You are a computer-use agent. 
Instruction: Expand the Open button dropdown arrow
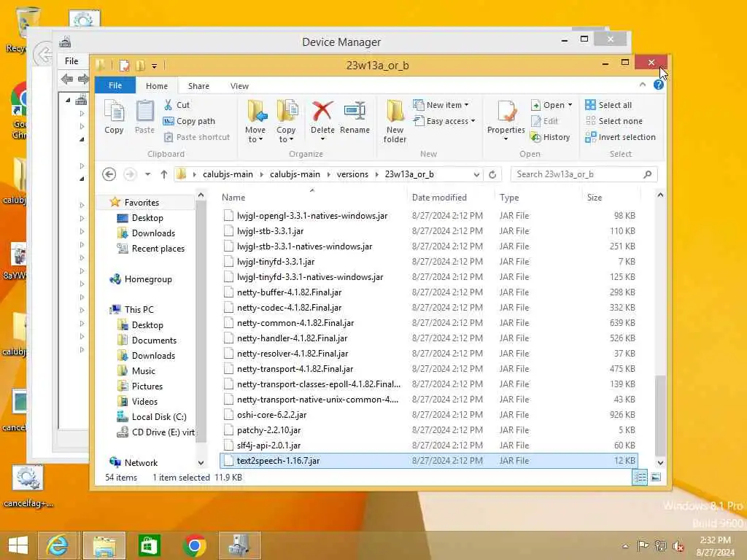(x=570, y=105)
